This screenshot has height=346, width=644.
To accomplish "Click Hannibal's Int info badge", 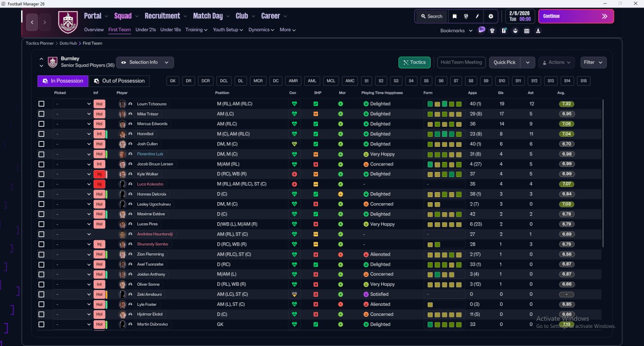I will click(99, 134).
